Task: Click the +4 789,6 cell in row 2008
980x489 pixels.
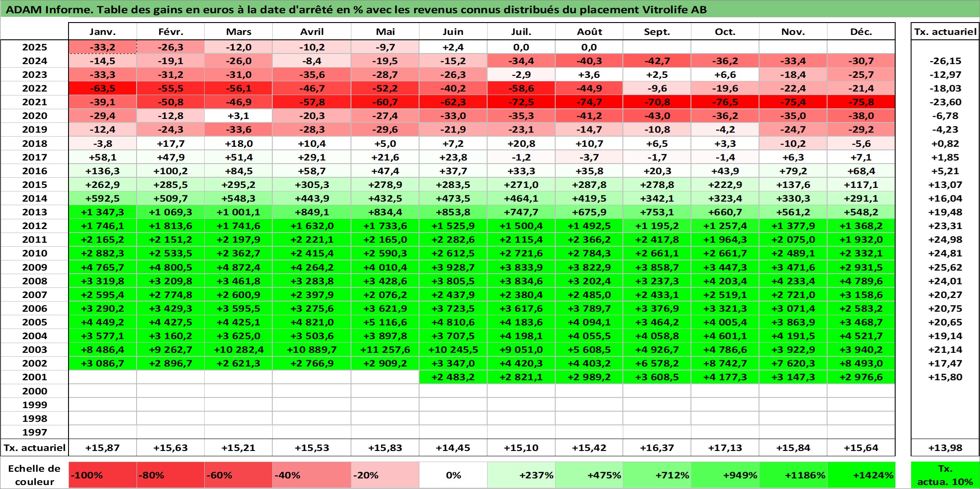Action: click(x=861, y=281)
